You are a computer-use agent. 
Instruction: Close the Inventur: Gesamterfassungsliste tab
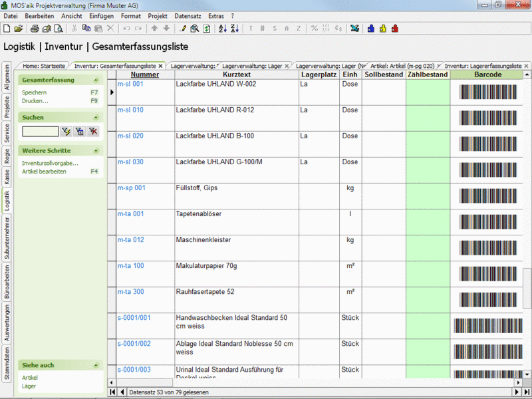160,66
